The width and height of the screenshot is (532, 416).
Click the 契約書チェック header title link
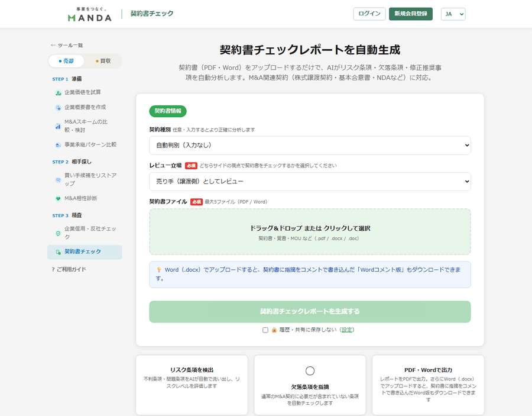[x=152, y=14]
